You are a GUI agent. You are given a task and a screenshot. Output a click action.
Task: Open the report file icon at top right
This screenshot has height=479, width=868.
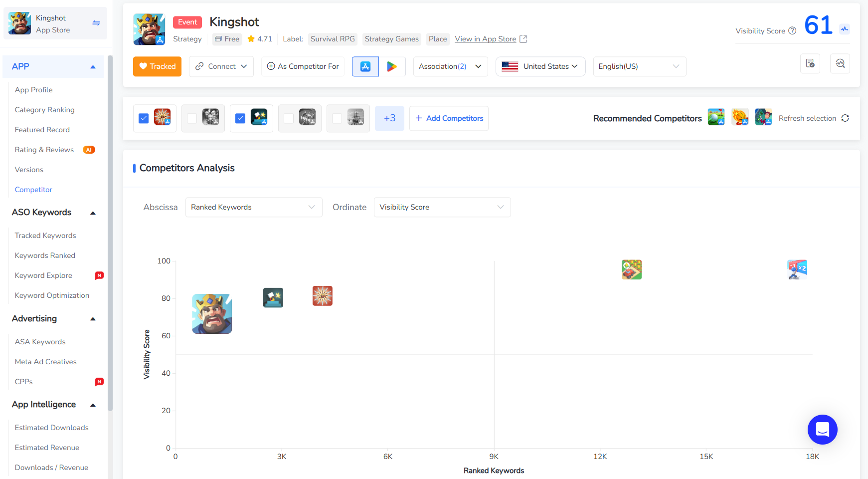(x=810, y=63)
